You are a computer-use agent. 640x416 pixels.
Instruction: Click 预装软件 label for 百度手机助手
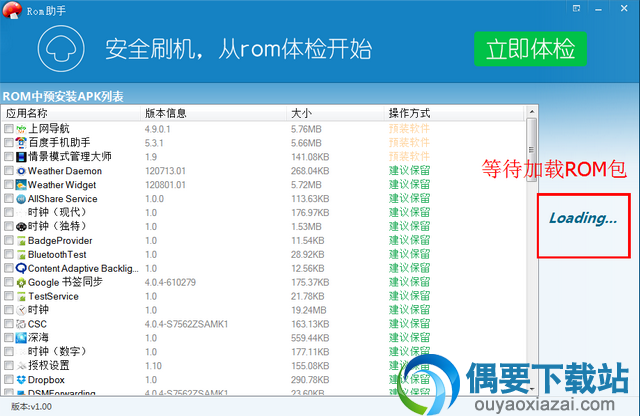coord(409,143)
